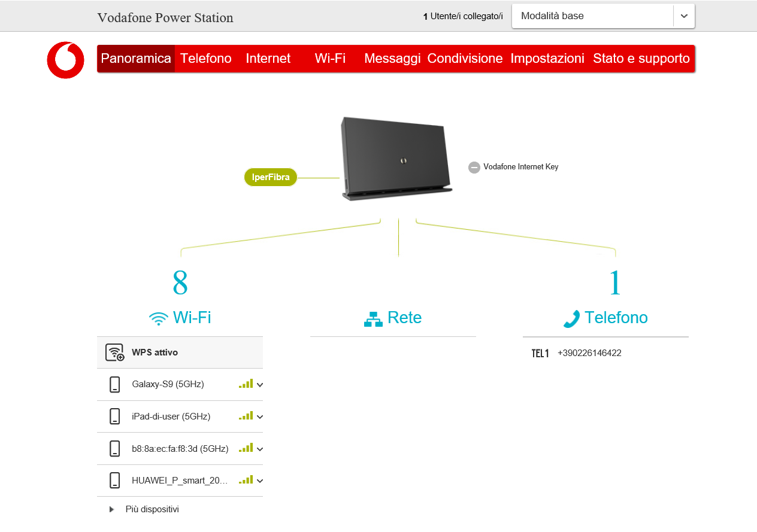Click the iPad-di-user device icon

coord(115,417)
